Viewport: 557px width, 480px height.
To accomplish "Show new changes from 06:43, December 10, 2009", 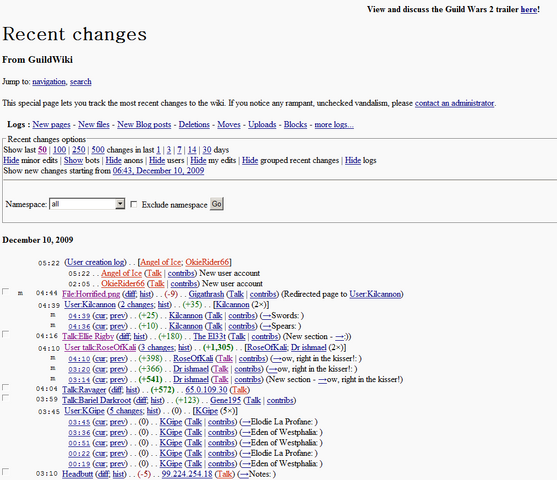I will [x=158, y=171].
